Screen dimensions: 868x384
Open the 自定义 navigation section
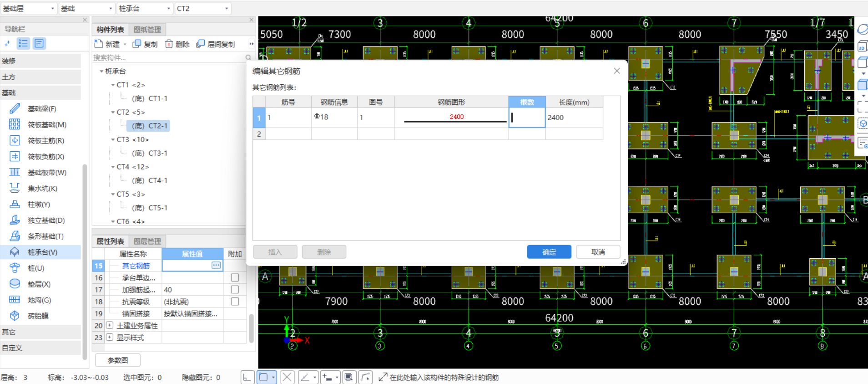[x=40, y=348]
